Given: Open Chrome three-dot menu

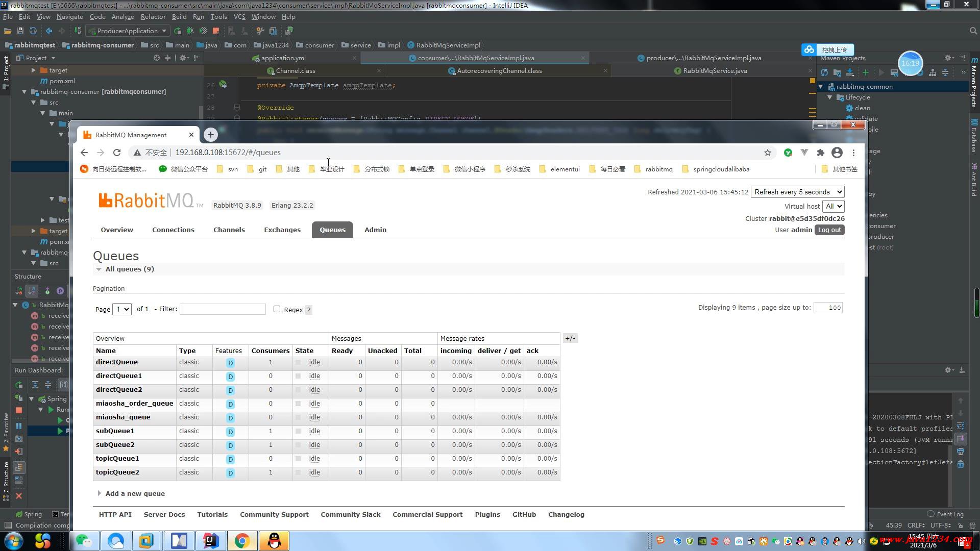Looking at the screenshot, I should pos(853,152).
